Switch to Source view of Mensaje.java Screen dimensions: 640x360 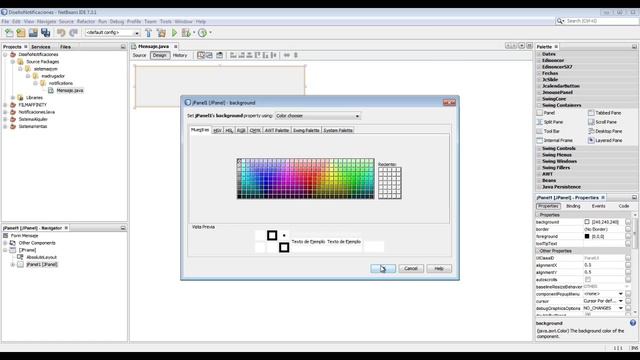pyautogui.click(x=139, y=55)
